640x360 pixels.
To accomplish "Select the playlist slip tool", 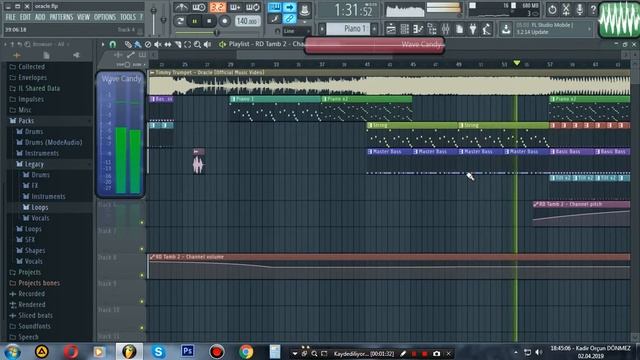I will (x=168, y=44).
